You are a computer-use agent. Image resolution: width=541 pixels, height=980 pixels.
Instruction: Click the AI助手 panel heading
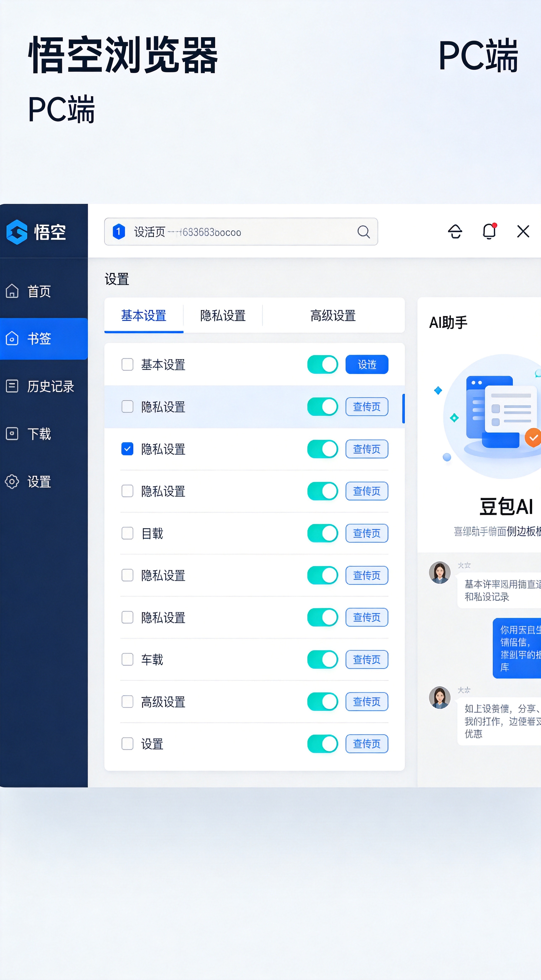pos(448,323)
